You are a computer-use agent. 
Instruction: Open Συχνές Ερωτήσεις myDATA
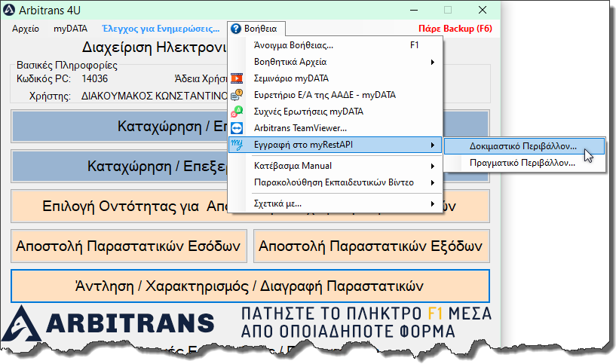pyautogui.click(x=335, y=112)
